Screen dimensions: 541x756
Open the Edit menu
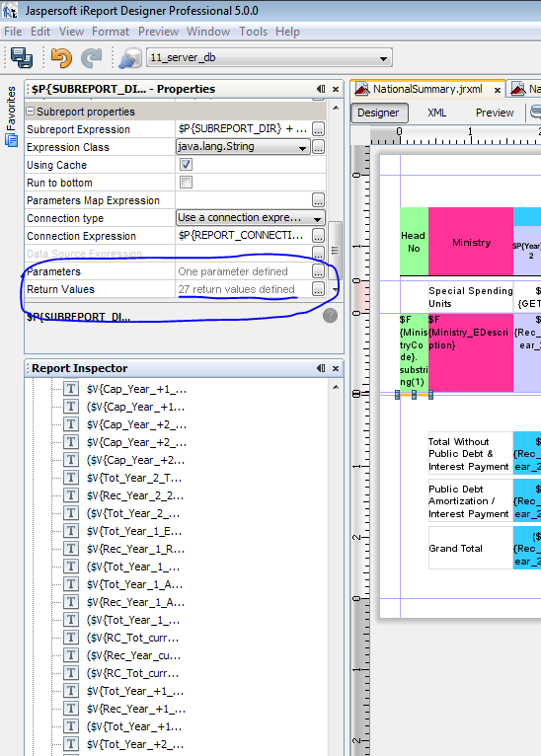click(40, 32)
